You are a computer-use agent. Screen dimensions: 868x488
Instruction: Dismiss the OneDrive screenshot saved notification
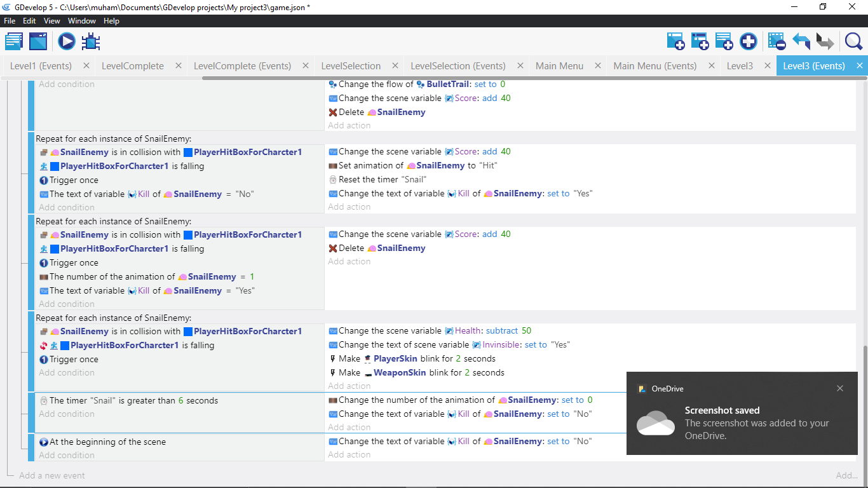pyautogui.click(x=840, y=388)
